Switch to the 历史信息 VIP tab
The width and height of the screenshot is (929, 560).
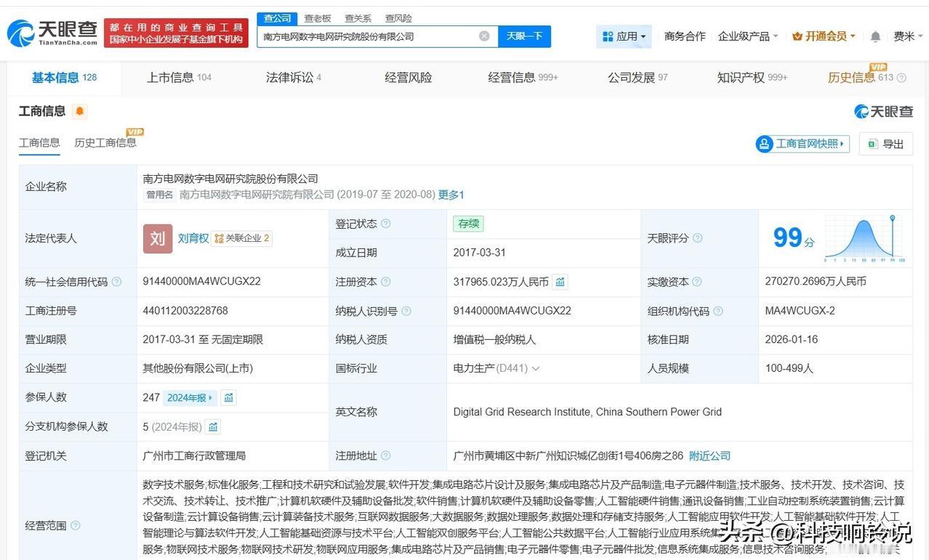coord(861,78)
